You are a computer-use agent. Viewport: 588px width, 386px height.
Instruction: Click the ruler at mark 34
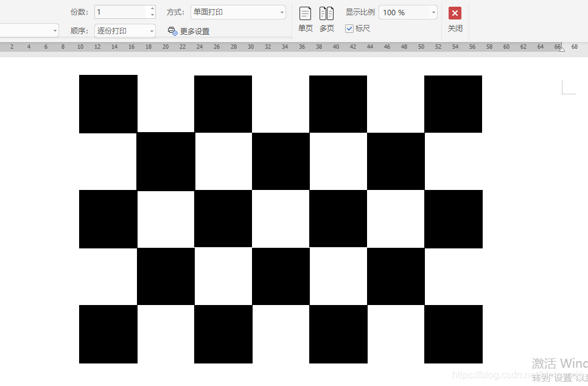pyautogui.click(x=285, y=47)
